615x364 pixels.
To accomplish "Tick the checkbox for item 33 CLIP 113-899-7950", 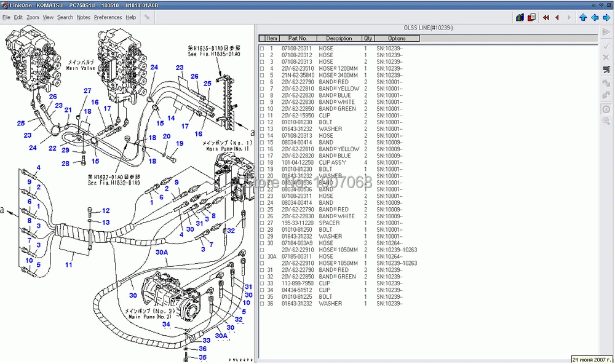I will pos(262,283).
